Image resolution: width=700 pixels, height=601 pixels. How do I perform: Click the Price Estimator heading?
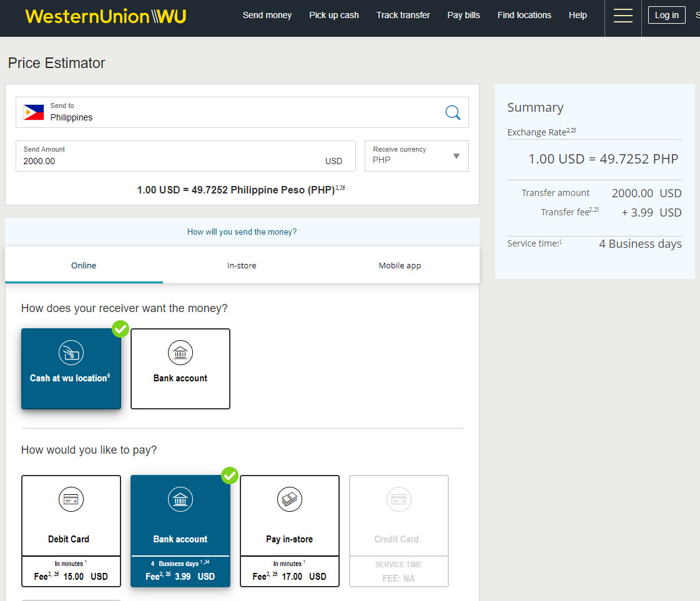(x=57, y=64)
